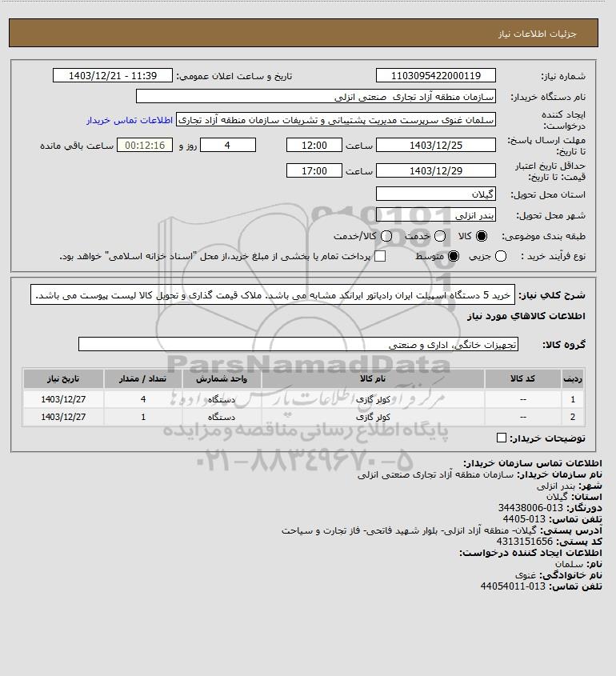Screen dimensions: 616x676
Task: Click the remaining days field showing 4
Action: [x=228, y=146]
